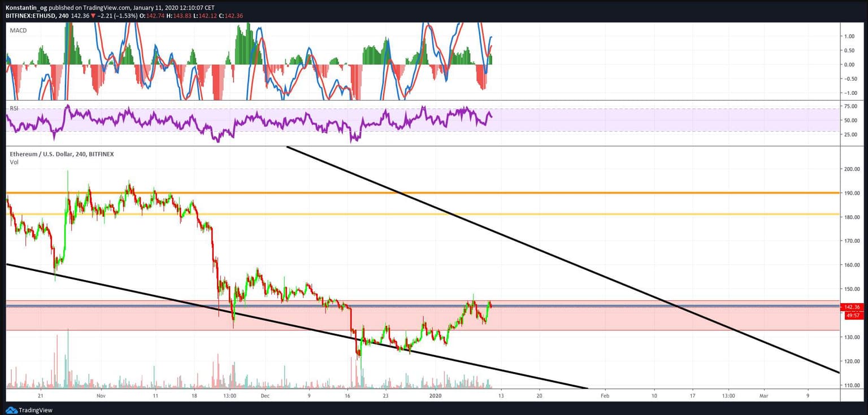Image resolution: width=868 pixels, height=415 pixels.
Task: Select the orange horizontal line at 190
Action: click(x=565, y=193)
